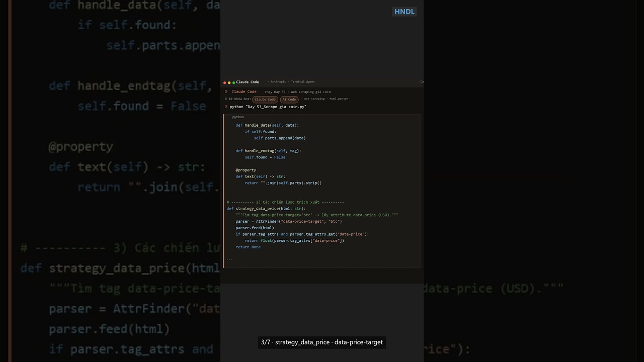Image resolution: width=644 pixels, height=362 pixels.
Task: Select the 'Claude Code' keyword chip
Action: pos(265,100)
